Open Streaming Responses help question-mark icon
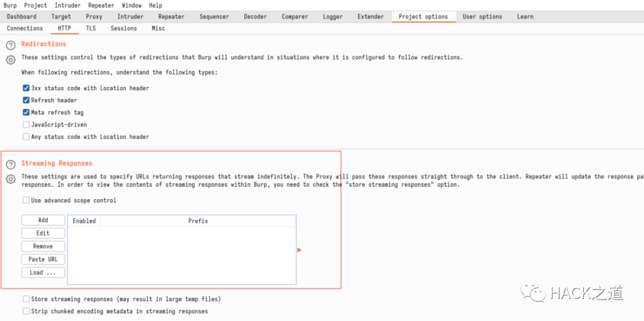The image size is (644, 321). tap(11, 165)
